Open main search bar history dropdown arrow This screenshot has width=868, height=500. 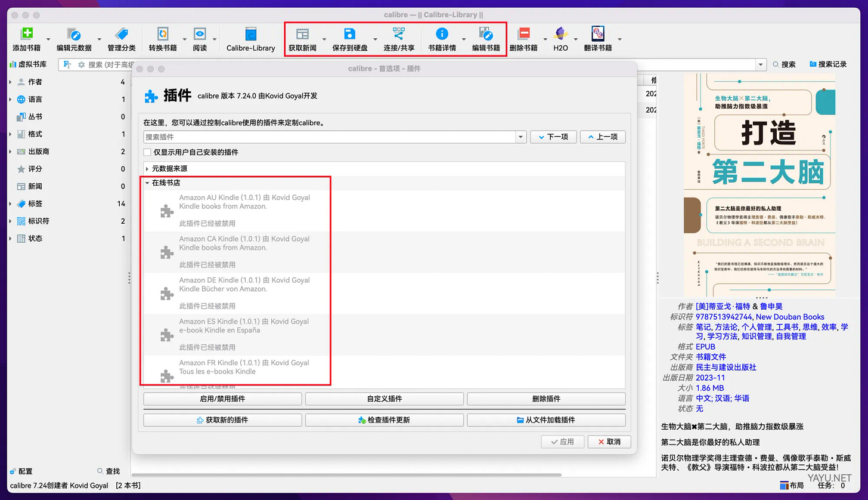761,64
